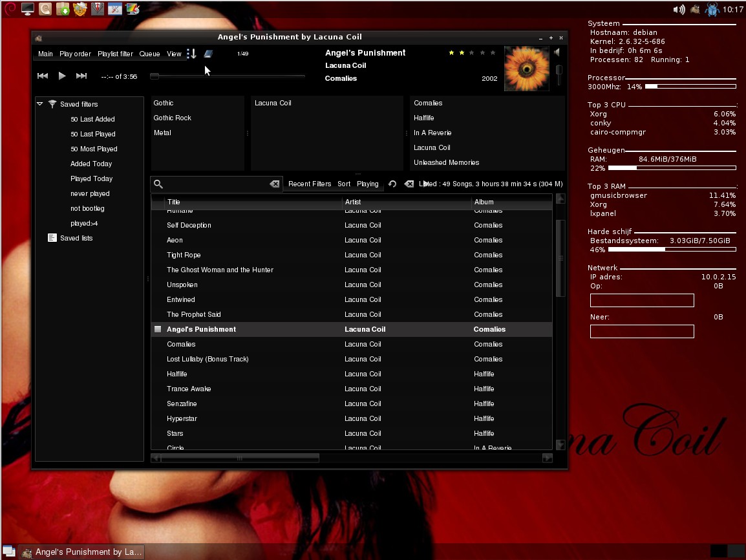This screenshot has width=746, height=560.
Task: Select the Metal genre
Action: coord(162,133)
